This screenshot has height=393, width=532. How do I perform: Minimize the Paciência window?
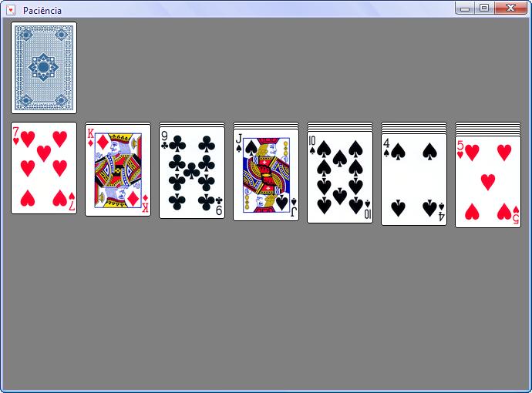[465, 8]
